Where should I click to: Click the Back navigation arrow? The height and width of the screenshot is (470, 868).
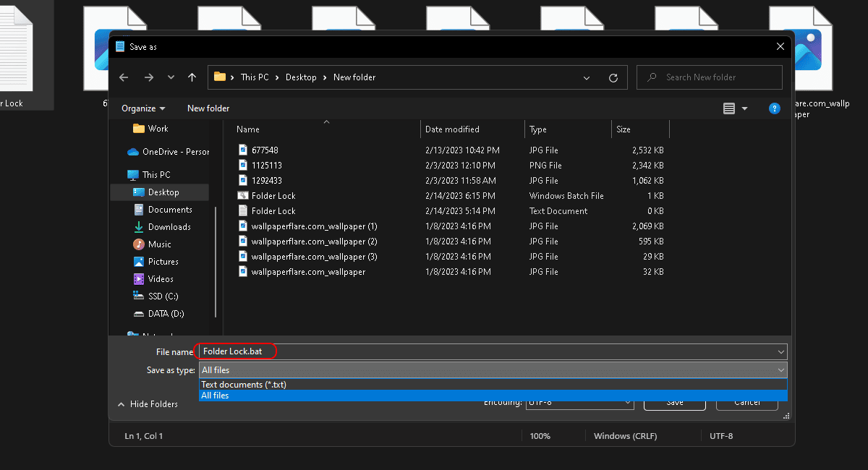[x=124, y=77]
